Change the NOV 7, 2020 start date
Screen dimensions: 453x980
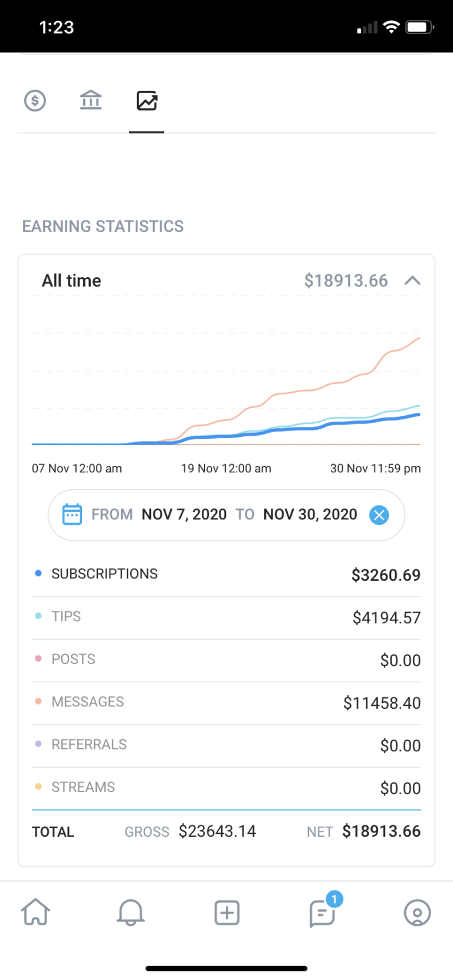coord(184,515)
